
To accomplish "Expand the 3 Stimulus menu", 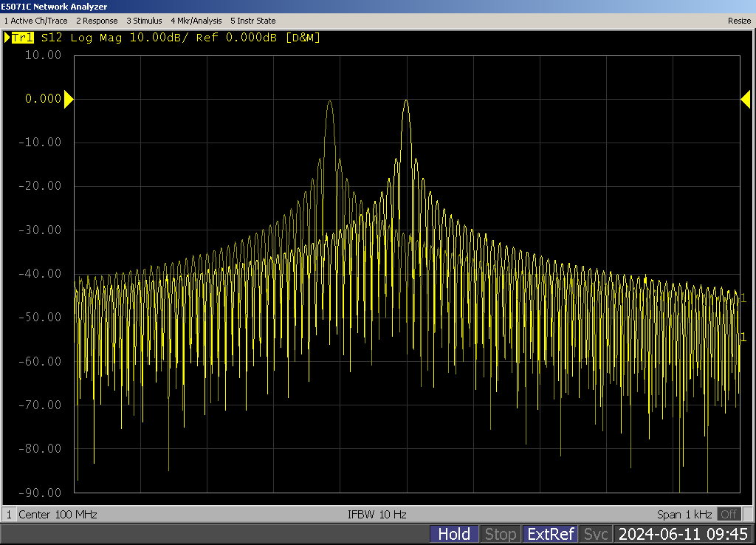I will pyautogui.click(x=144, y=21).
